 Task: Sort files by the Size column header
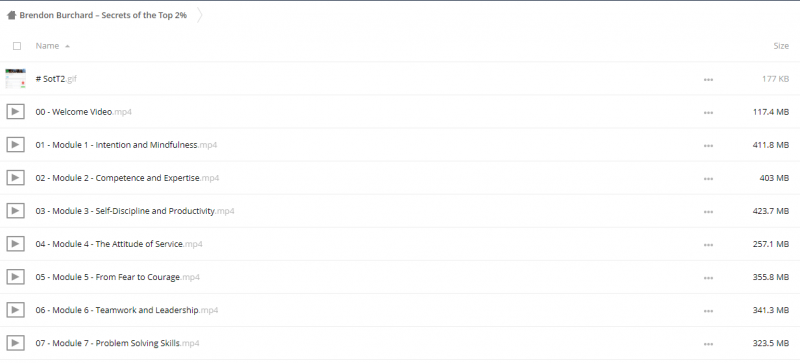(x=781, y=46)
